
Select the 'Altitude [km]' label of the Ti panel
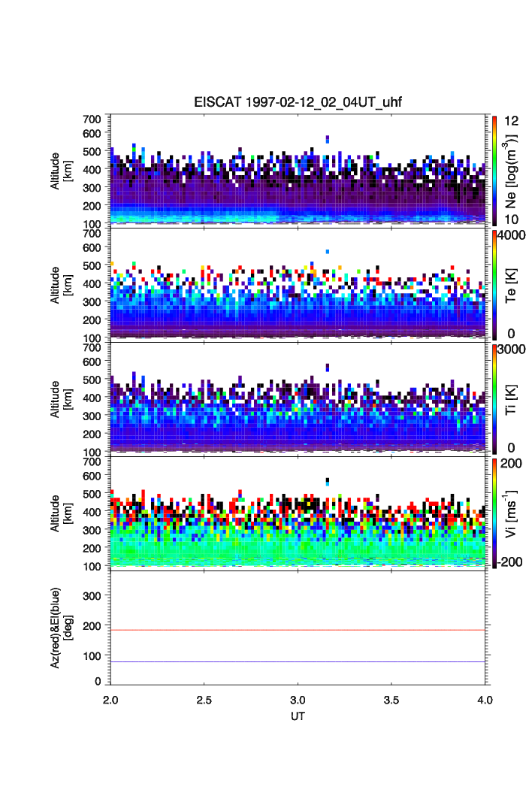(61, 400)
